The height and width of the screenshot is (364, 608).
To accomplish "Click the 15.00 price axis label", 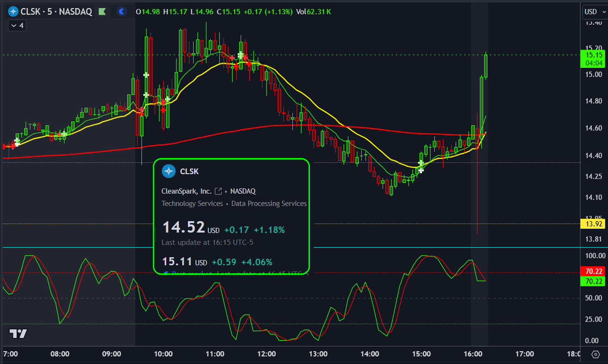I will (x=593, y=74).
